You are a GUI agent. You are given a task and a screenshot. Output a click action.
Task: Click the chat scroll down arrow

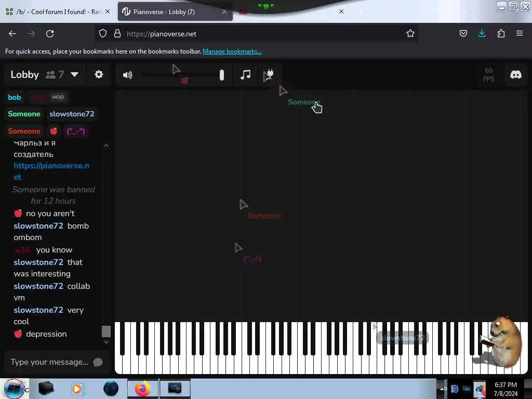coord(106,342)
